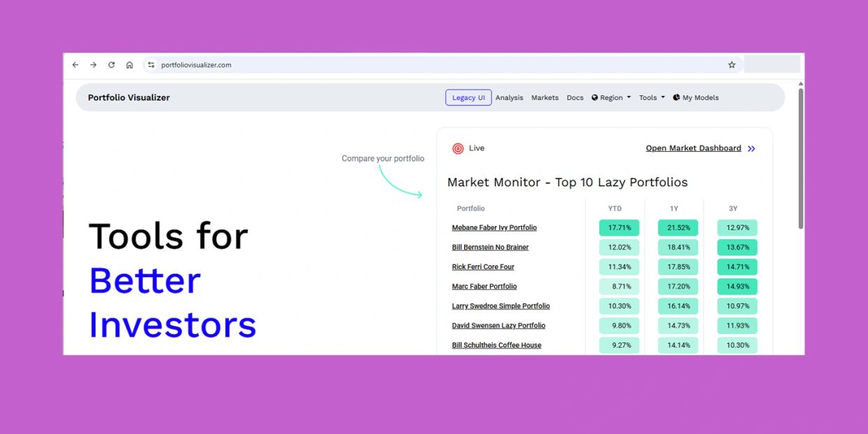Click the 11.93% 3Y cell

pyautogui.click(x=737, y=325)
